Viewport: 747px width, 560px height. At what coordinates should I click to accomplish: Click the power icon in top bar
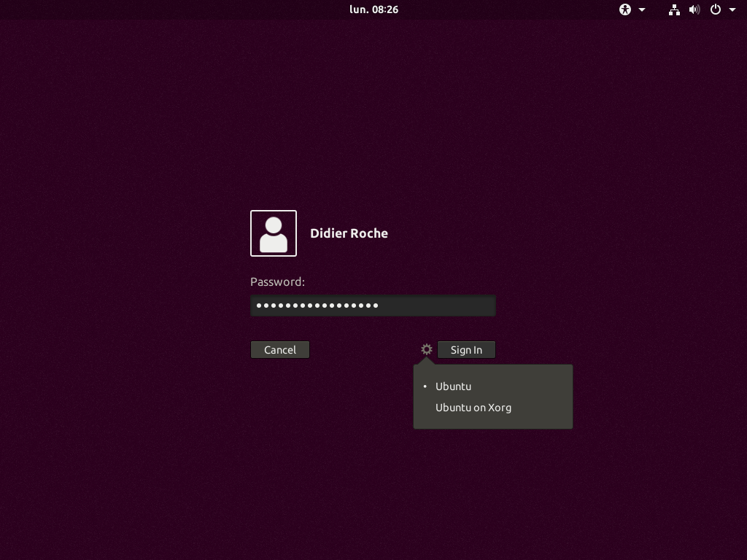(x=716, y=9)
